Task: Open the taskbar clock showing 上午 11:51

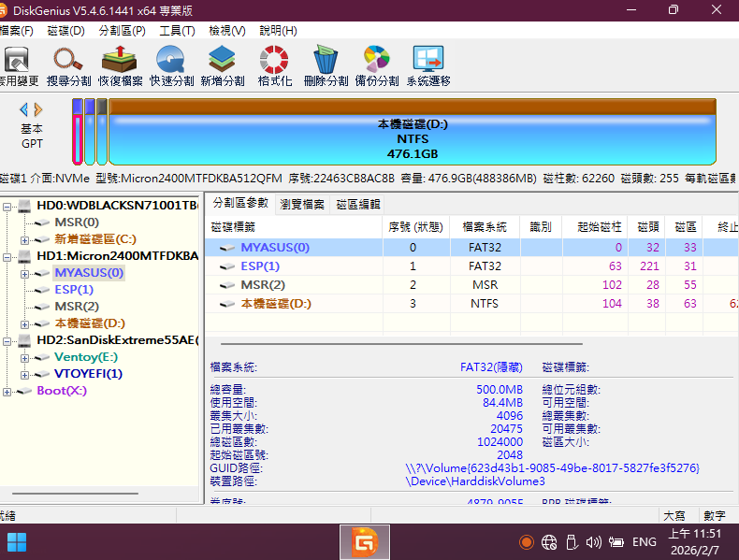Action: pos(695,542)
